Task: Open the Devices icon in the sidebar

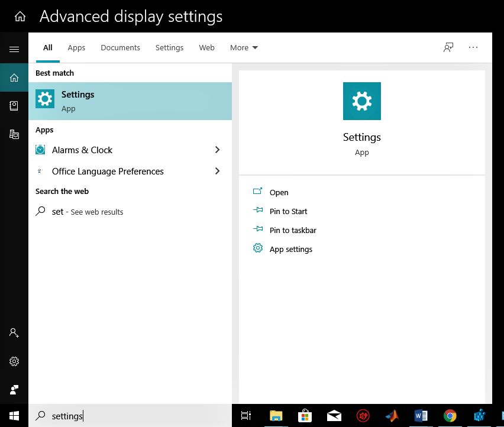Action: [x=14, y=134]
